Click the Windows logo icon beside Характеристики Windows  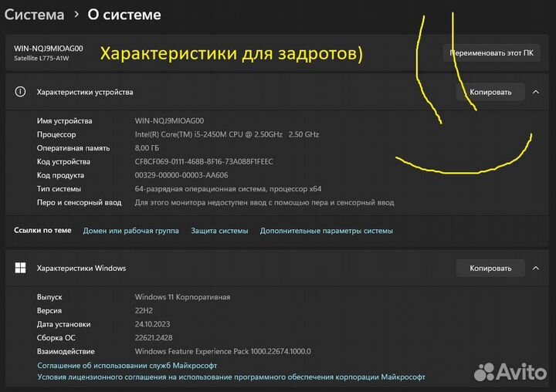(x=20, y=268)
